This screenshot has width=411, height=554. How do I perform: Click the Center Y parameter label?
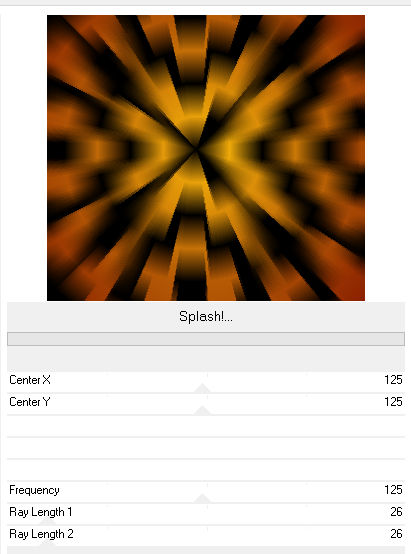coord(30,402)
